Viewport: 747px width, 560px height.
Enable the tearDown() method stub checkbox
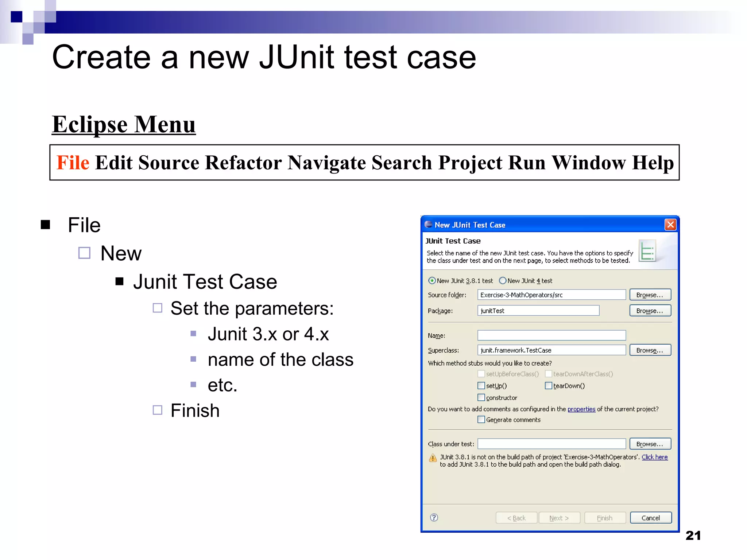(548, 385)
